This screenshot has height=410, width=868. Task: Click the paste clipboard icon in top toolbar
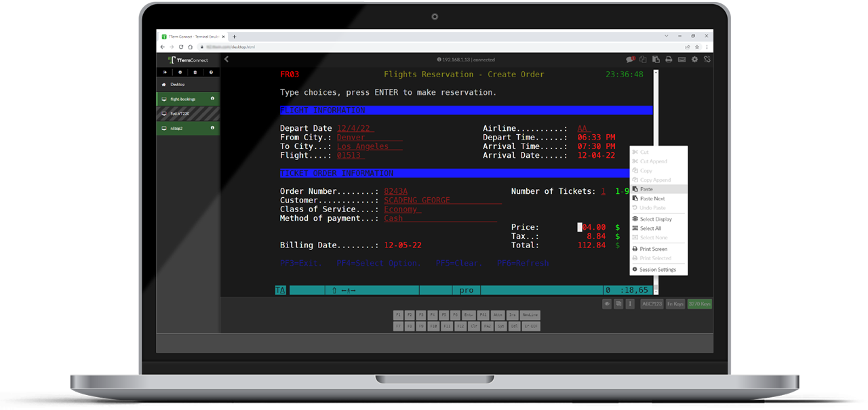[x=656, y=60]
